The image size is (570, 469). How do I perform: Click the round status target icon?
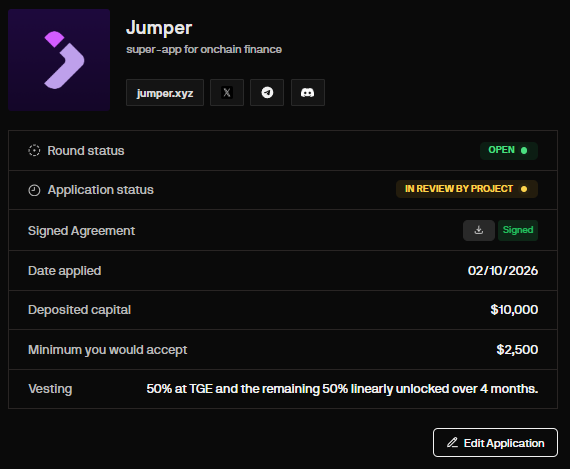(34, 151)
